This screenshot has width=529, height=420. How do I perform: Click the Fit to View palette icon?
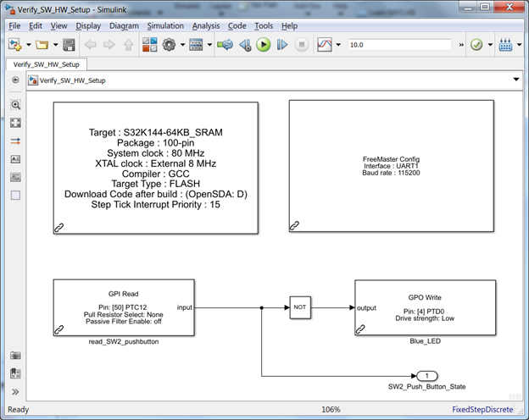click(x=15, y=123)
